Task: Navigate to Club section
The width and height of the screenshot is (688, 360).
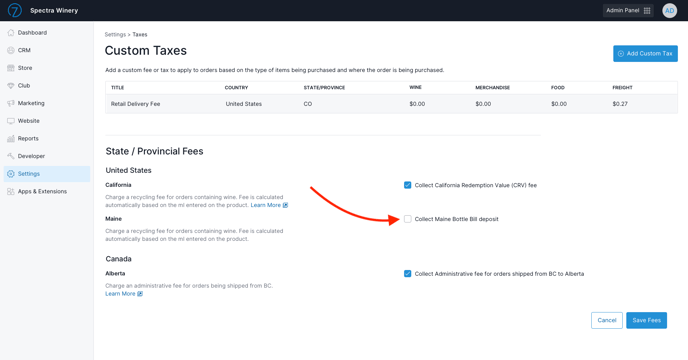Action: point(47,86)
